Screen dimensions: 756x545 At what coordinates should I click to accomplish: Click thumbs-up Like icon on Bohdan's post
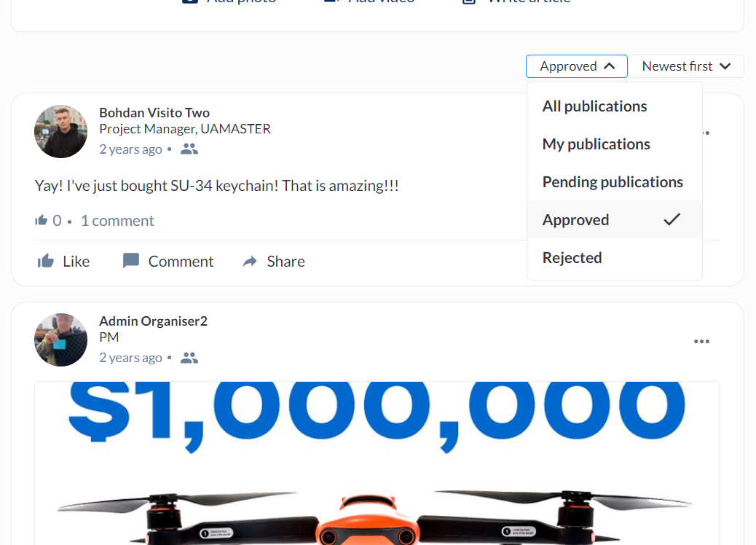[x=46, y=261]
